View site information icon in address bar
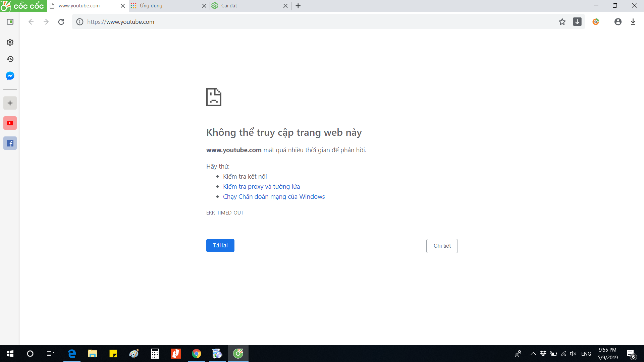 click(x=79, y=22)
